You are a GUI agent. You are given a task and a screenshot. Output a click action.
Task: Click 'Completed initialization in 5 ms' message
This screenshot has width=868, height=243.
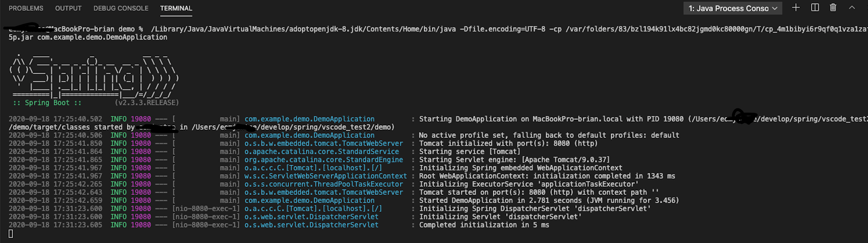pyautogui.click(x=484, y=225)
